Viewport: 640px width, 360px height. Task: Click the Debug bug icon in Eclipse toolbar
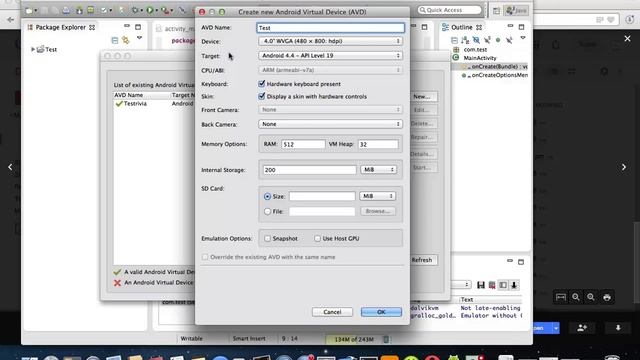click(x=135, y=10)
